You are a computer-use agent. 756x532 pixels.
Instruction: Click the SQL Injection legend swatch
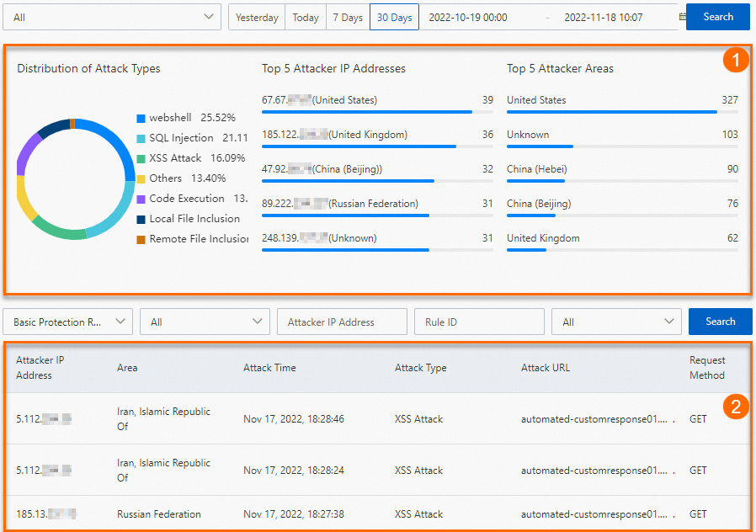tap(141, 139)
